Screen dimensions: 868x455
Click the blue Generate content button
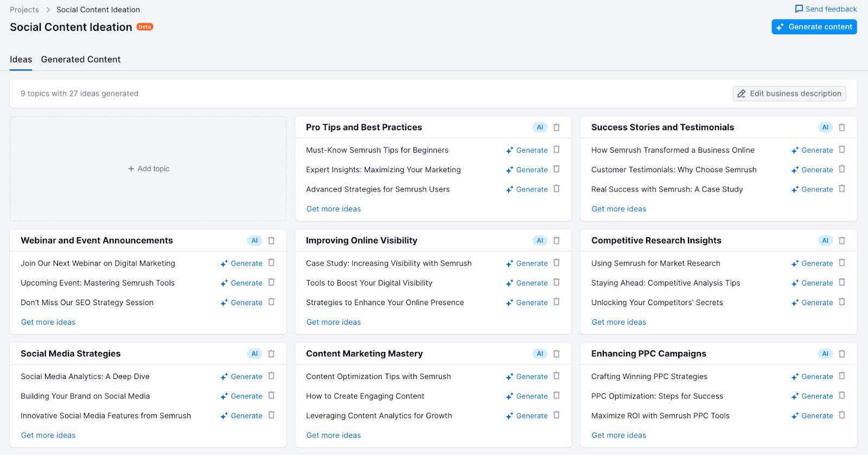pos(814,27)
